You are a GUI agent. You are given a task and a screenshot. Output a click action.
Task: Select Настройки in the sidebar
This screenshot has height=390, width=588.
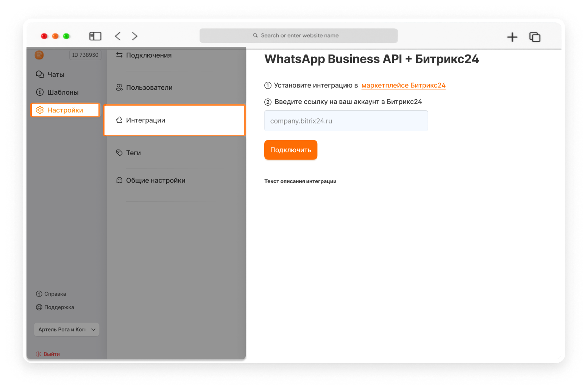pyautogui.click(x=65, y=110)
